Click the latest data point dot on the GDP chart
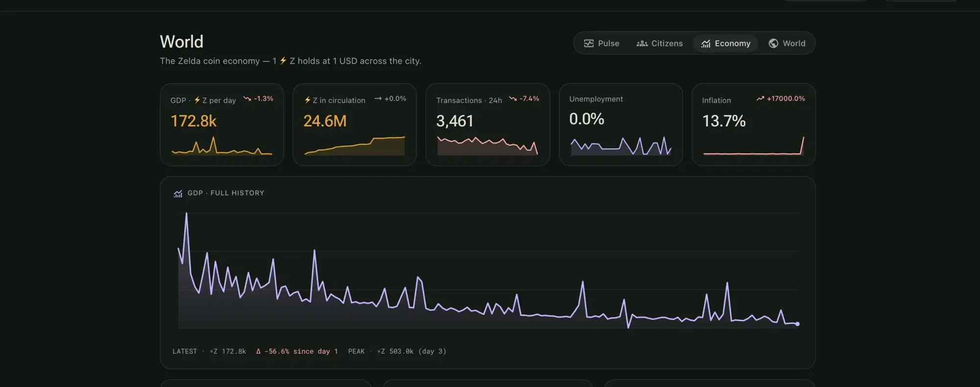Viewport: 980px width, 387px height. 797,324
